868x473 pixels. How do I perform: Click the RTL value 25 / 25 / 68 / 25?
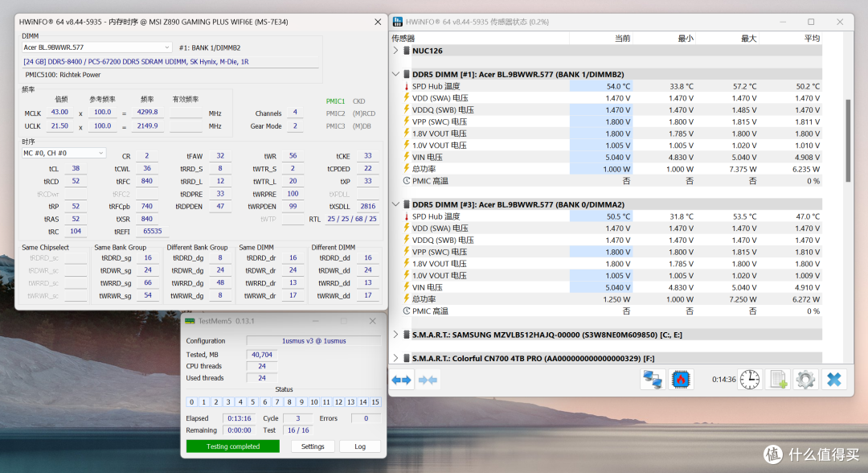(x=352, y=219)
